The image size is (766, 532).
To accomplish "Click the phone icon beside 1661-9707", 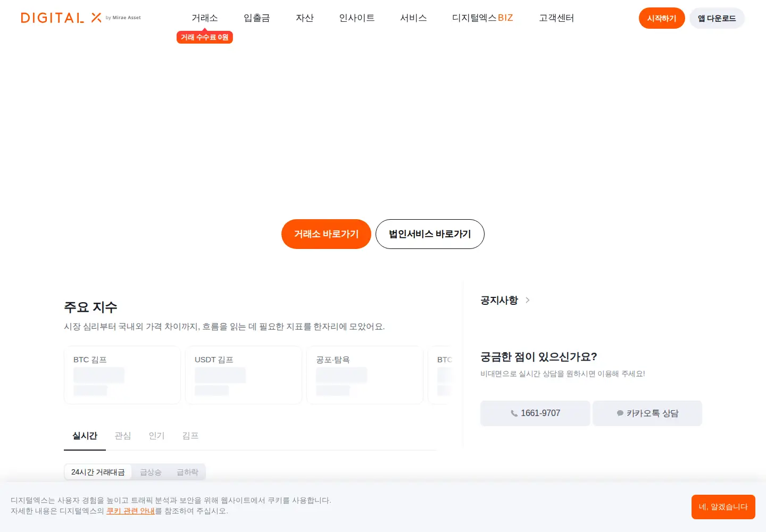I will click(x=514, y=413).
